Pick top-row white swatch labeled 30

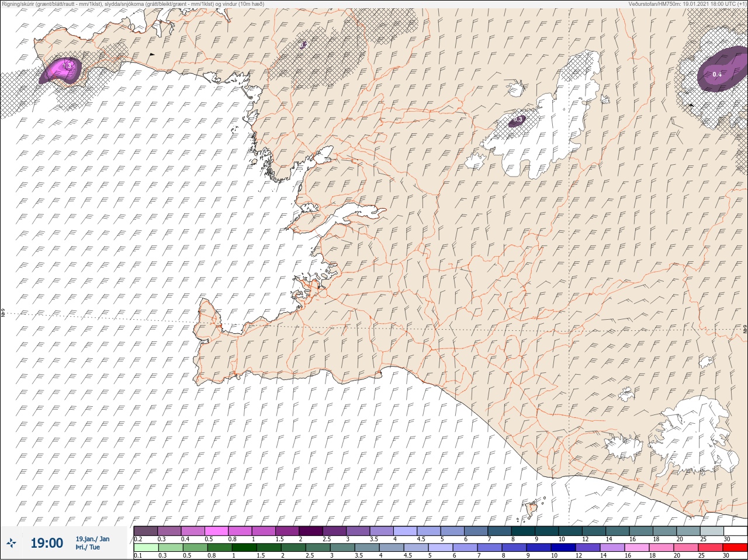coord(735,531)
